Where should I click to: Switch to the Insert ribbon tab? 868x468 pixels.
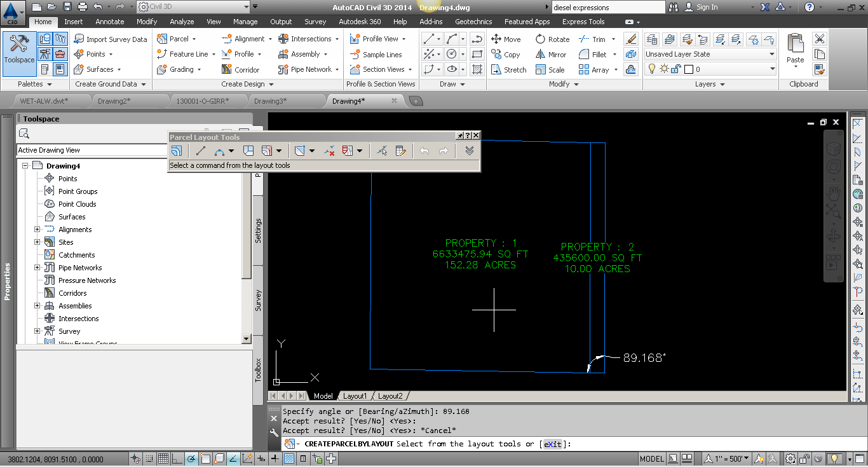click(x=74, y=22)
